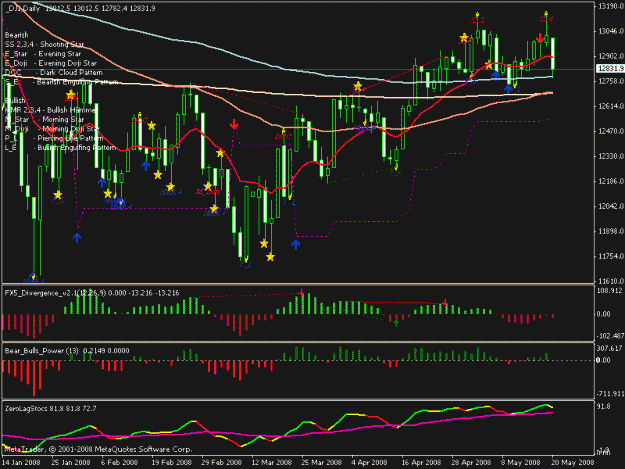This screenshot has height=469, width=625.
Task: Click blue up arrow under the dotted dip near 25 Jan
Action: click(77, 237)
